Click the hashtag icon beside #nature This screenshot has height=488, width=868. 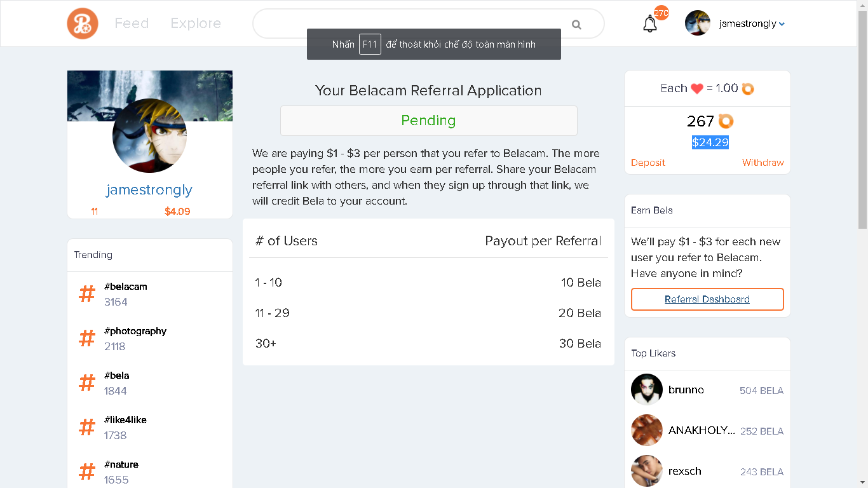pyautogui.click(x=87, y=472)
